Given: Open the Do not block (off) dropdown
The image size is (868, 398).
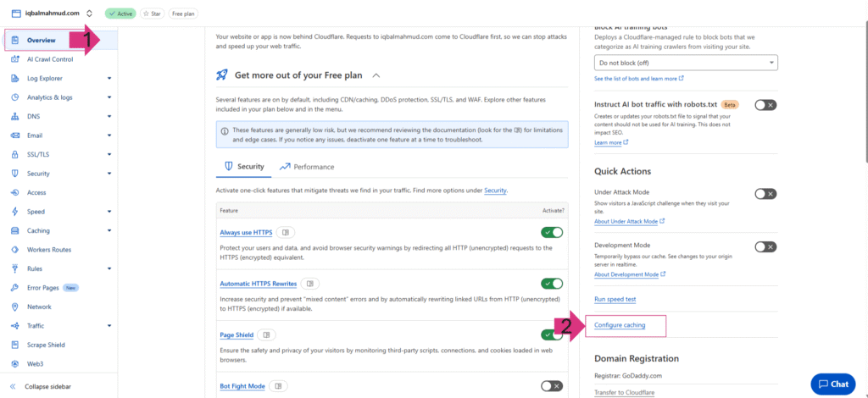Looking at the screenshot, I should tap(685, 63).
